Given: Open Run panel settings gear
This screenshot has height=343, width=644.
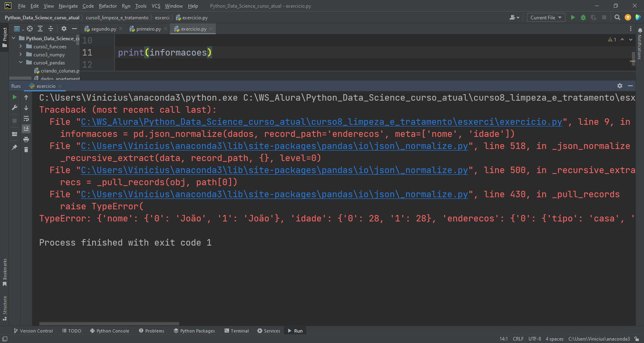Looking at the screenshot, I should point(620,86).
